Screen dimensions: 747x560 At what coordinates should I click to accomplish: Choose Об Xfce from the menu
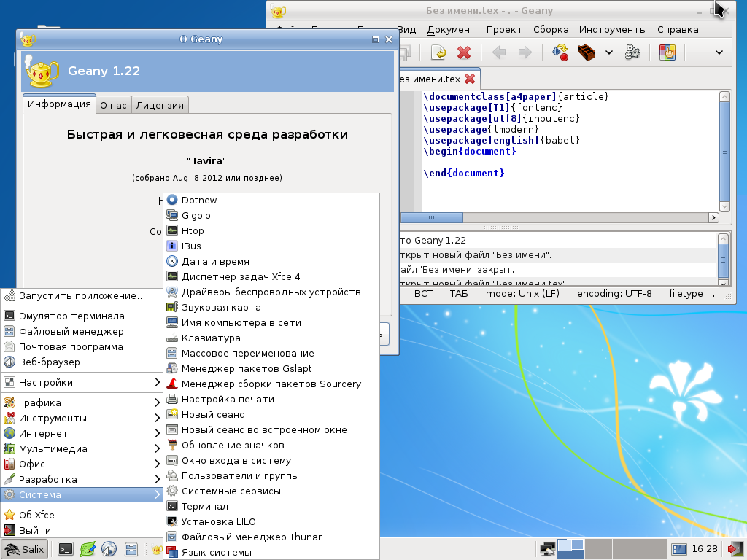82,515
